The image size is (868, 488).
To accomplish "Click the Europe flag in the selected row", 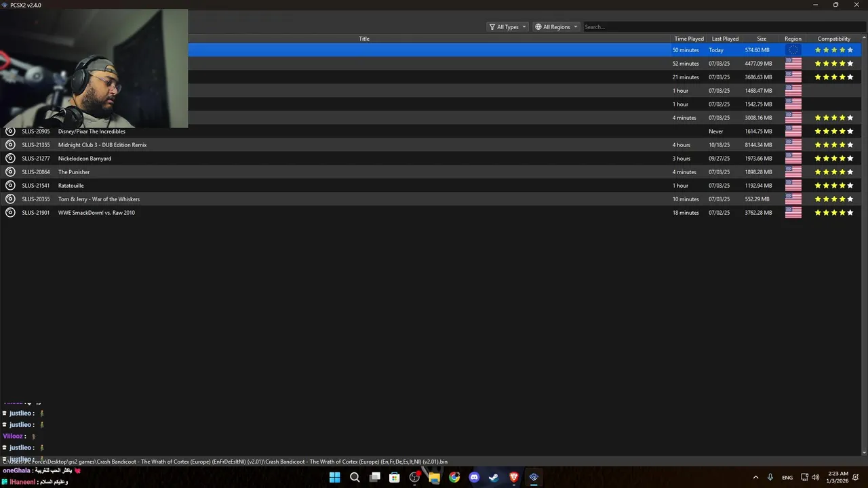I will 793,49.
